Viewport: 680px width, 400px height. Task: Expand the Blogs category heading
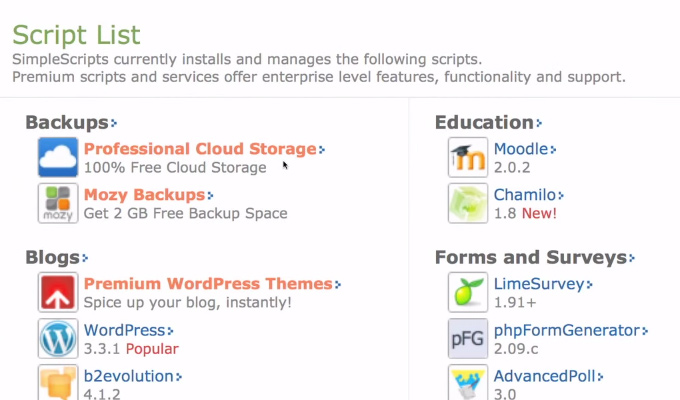(x=57, y=257)
